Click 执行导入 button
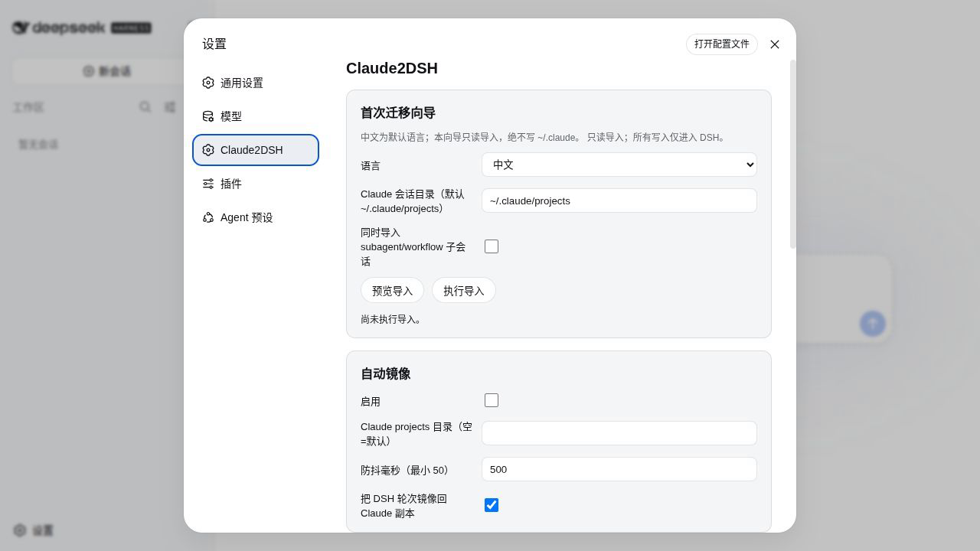Screen dimensions: 980x551 click(x=464, y=291)
